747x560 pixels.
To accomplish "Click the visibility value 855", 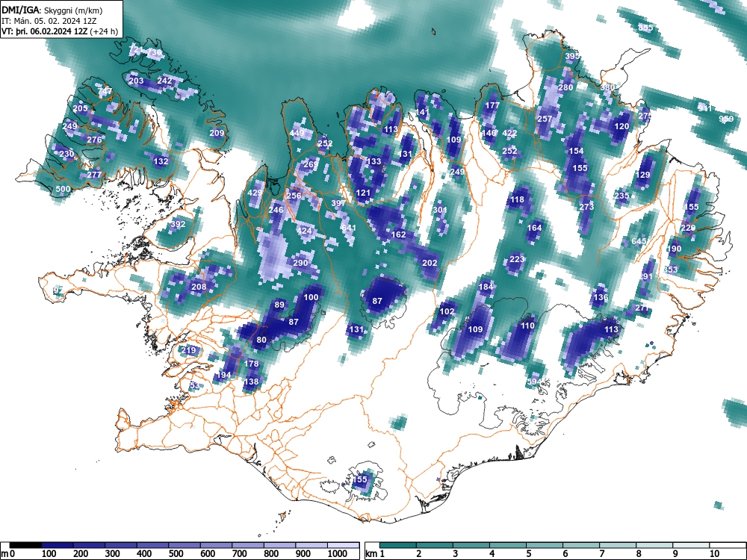I will [645, 28].
